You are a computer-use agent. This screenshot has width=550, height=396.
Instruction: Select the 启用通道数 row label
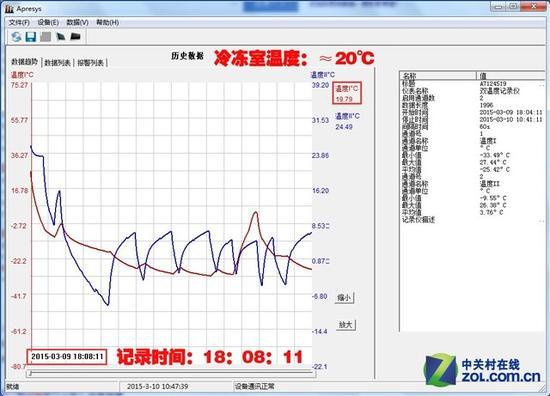tap(418, 98)
